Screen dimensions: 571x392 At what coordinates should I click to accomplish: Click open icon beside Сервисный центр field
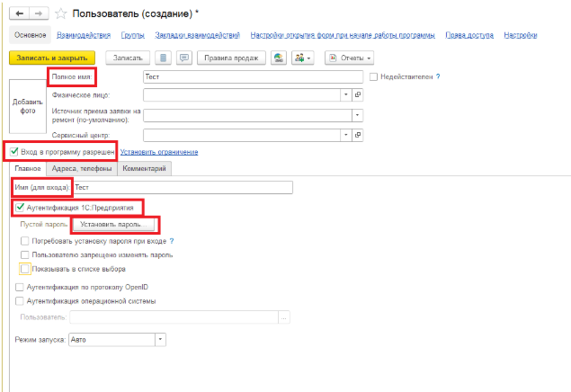click(x=357, y=134)
